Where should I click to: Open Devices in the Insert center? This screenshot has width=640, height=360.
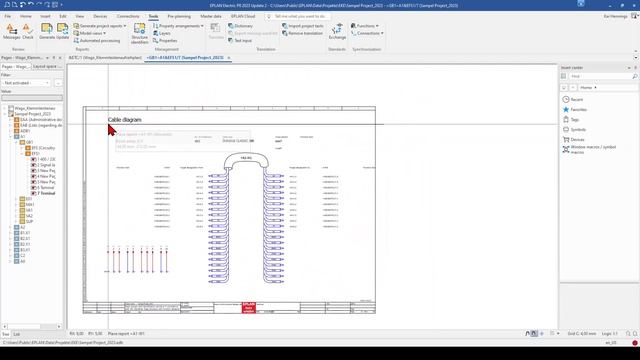coord(574,140)
